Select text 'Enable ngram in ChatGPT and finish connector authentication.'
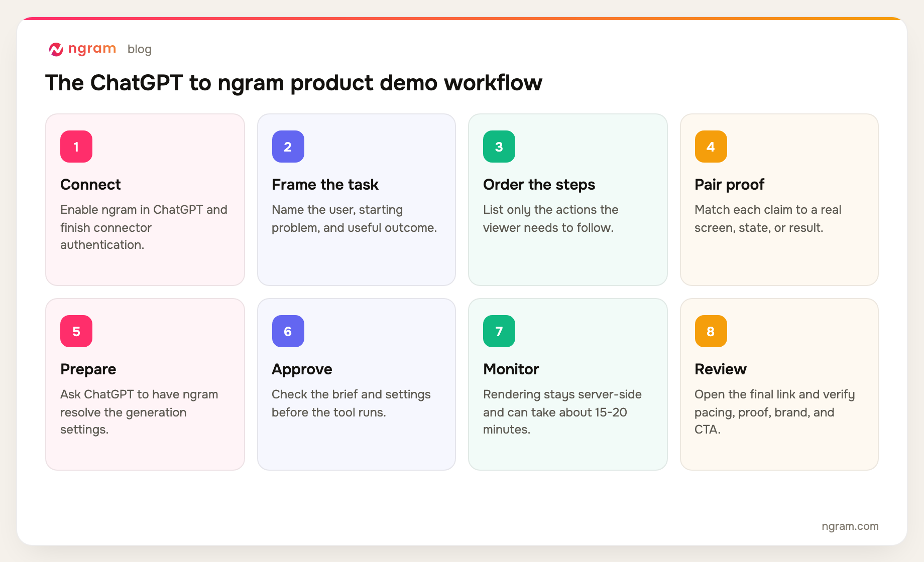 coord(144,227)
